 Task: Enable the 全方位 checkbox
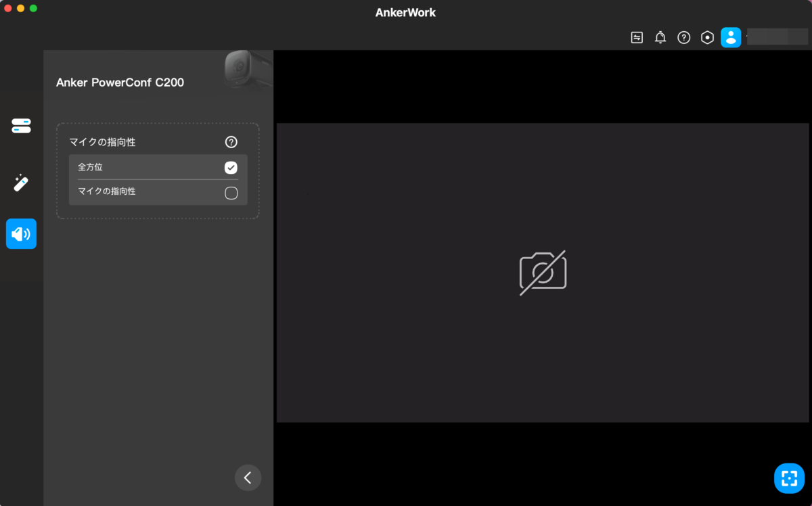(231, 167)
